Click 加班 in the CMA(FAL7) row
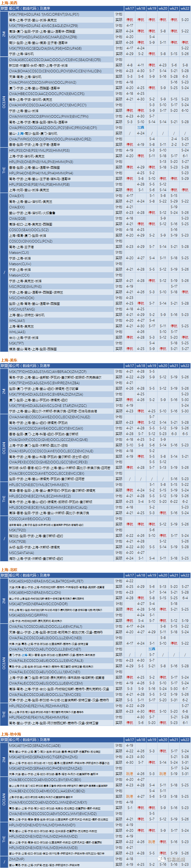191x868 pixels. tap(152, 649)
